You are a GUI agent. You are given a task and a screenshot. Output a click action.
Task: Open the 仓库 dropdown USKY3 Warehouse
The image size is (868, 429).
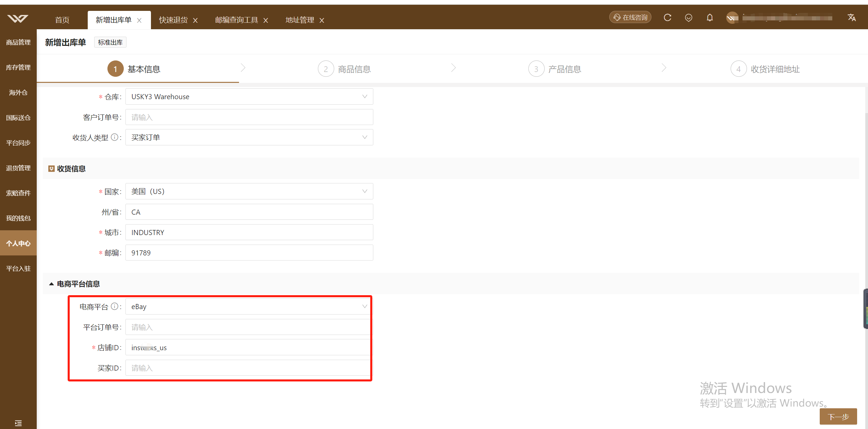click(x=249, y=96)
